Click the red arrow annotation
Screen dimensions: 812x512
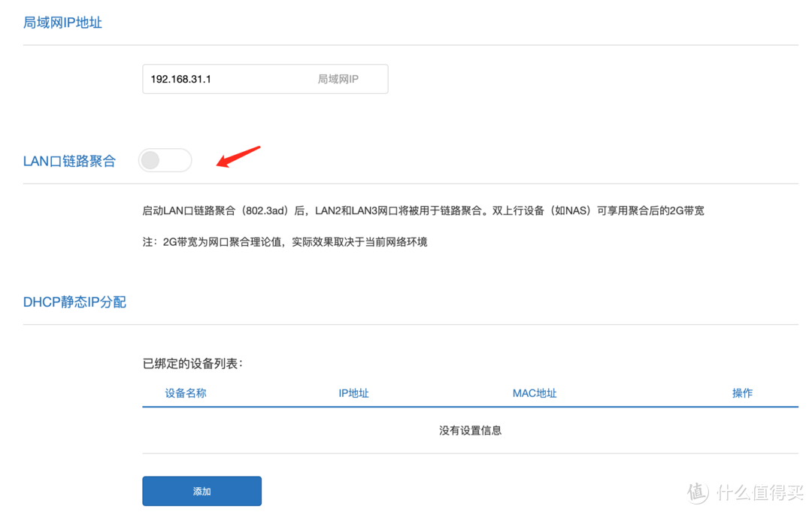[x=237, y=156]
